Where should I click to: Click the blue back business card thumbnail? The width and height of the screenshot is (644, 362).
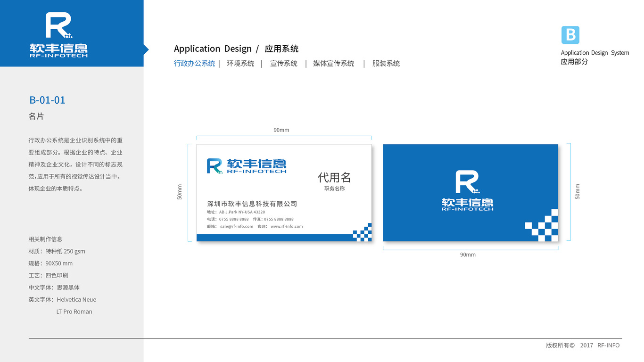(x=471, y=193)
